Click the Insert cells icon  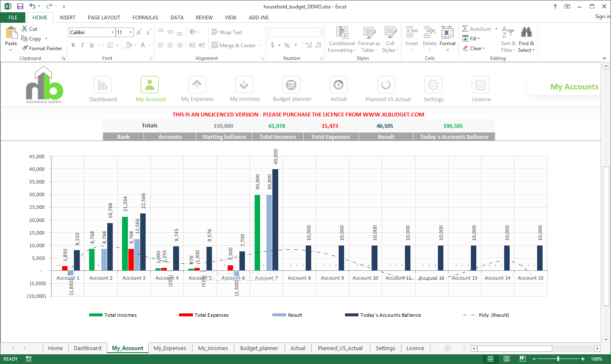[x=412, y=33]
